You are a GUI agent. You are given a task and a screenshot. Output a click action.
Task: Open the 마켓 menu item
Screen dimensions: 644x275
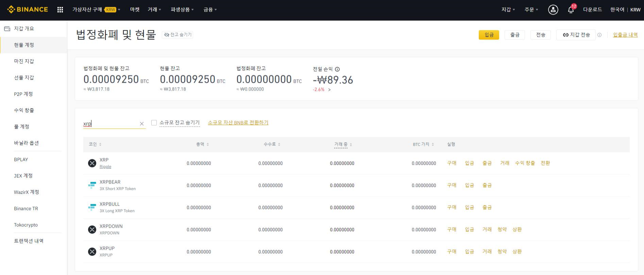pos(135,10)
